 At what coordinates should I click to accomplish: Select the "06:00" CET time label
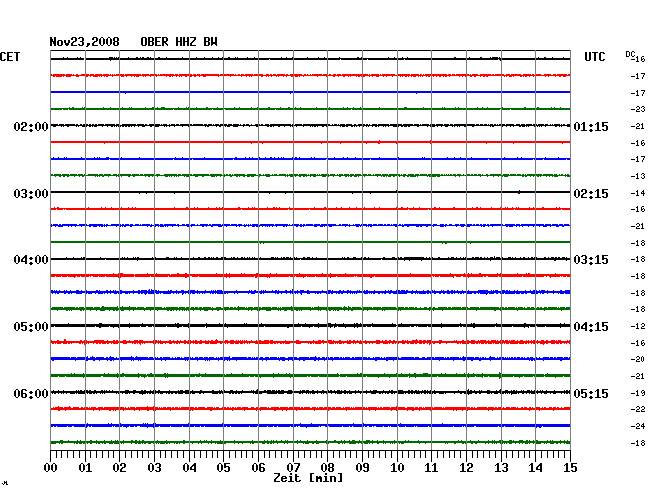pyautogui.click(x=31, y=394)
